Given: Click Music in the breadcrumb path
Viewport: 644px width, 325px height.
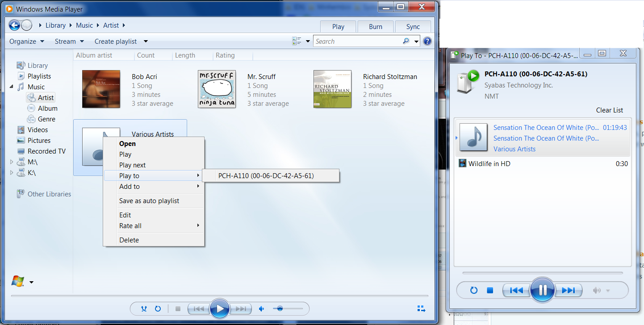Looking at the screenshot, I should pos(84,25).
